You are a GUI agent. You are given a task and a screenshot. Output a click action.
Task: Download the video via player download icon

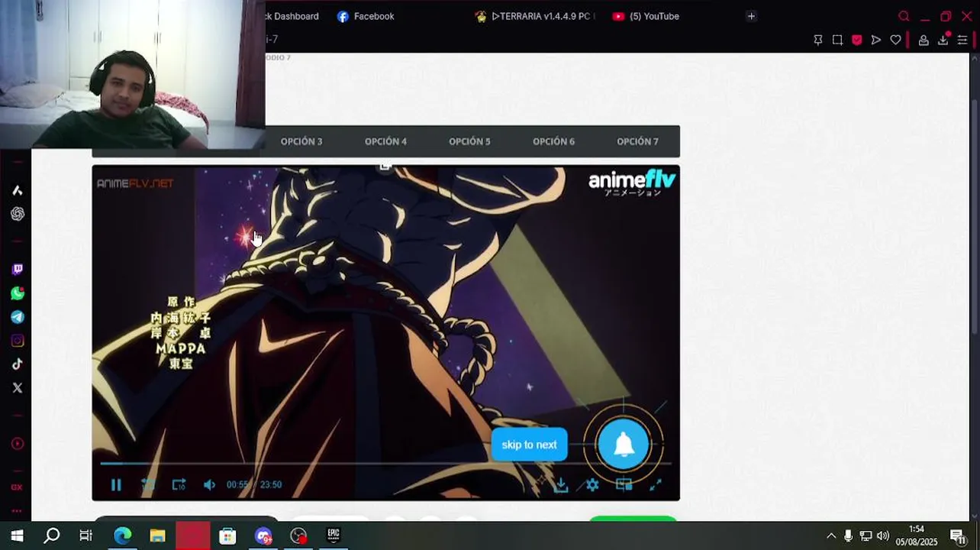[561, 484]
